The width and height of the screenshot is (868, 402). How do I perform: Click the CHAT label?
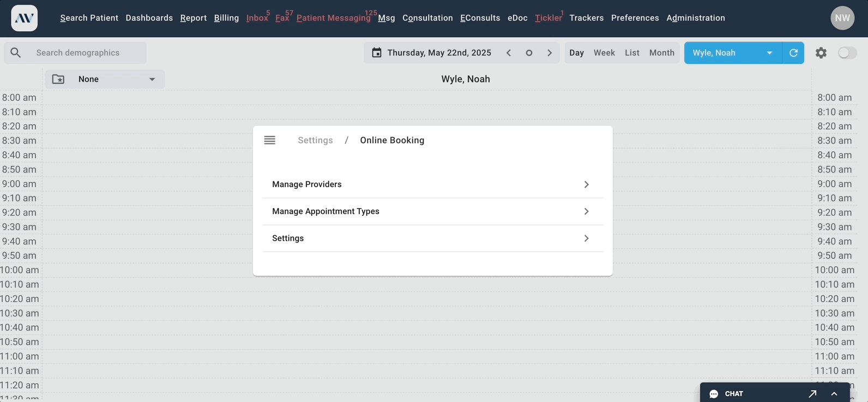click(734, 394)
